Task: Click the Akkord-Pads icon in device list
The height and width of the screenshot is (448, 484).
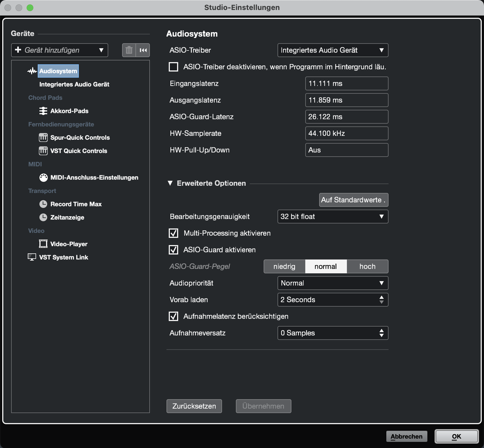Action: click(x=43, y=111)
